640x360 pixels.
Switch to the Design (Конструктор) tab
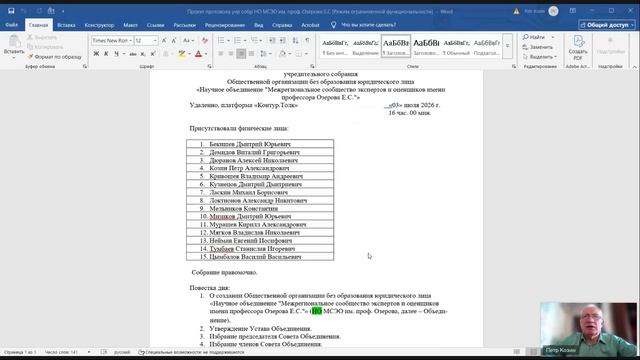click(x=99, y=25)
